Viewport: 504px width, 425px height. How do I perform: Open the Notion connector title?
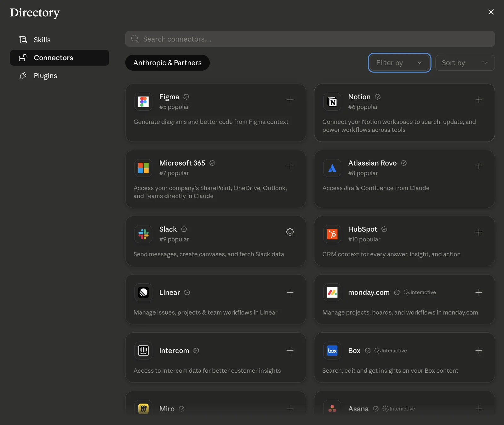(359, 97)
